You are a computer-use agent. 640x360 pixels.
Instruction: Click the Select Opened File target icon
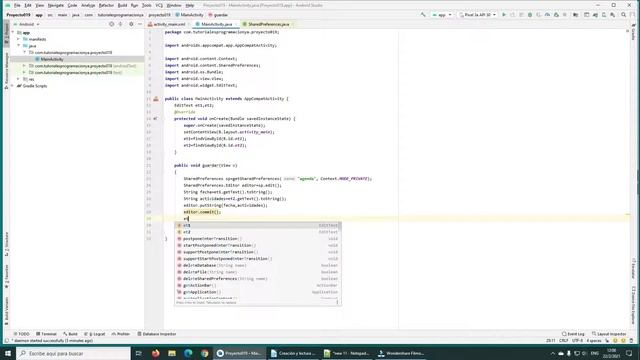(111, 24)
